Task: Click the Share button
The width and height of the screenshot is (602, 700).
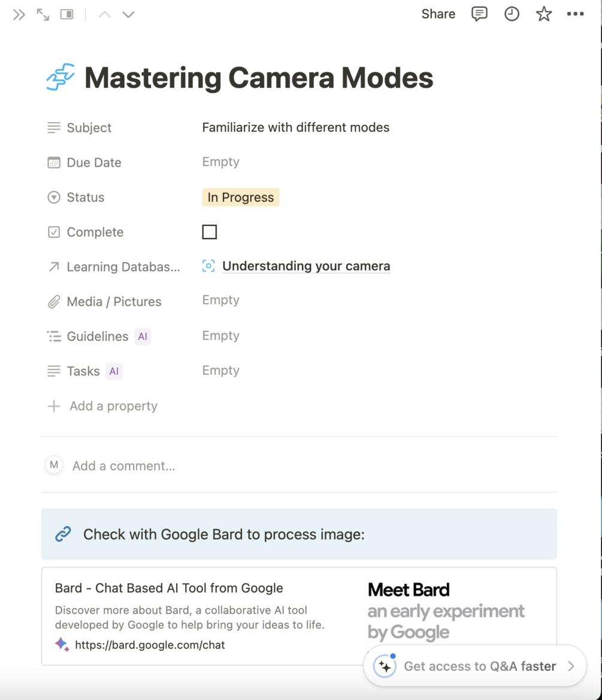Action: point(438,14)
